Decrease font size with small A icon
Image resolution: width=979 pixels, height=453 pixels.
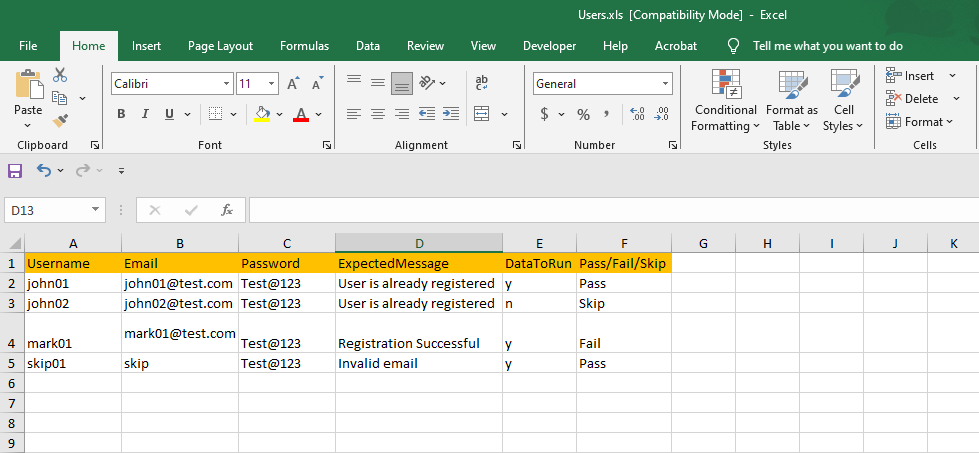pos(318,84)
